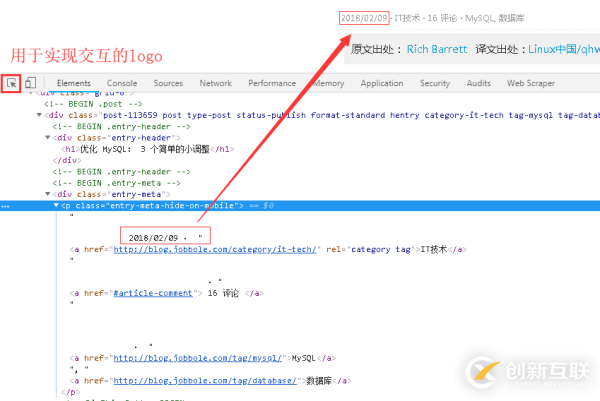Select the BEGIN .post comment line
Screen dimensions: 600x401
tap(93, 104)
